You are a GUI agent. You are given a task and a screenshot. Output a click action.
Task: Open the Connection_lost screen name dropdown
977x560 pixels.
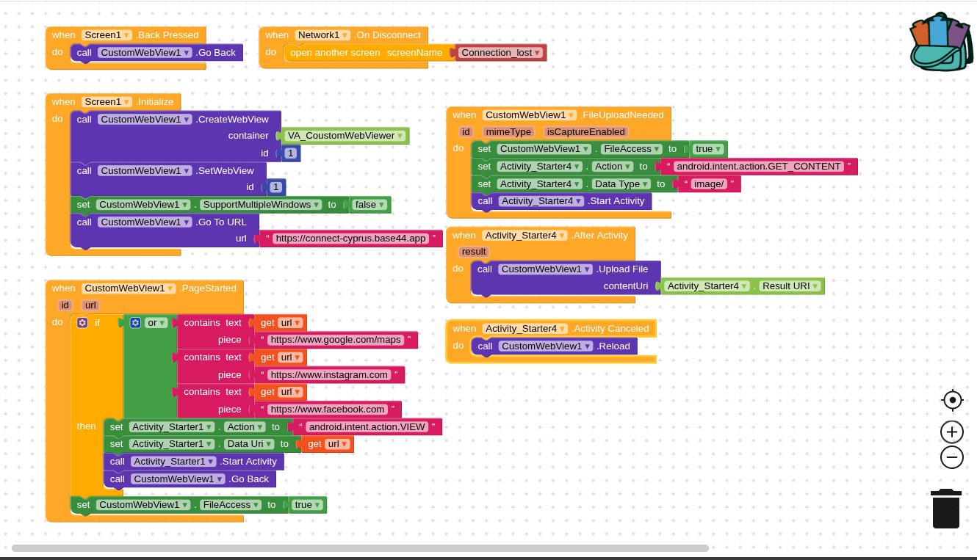tap(538, 53)
